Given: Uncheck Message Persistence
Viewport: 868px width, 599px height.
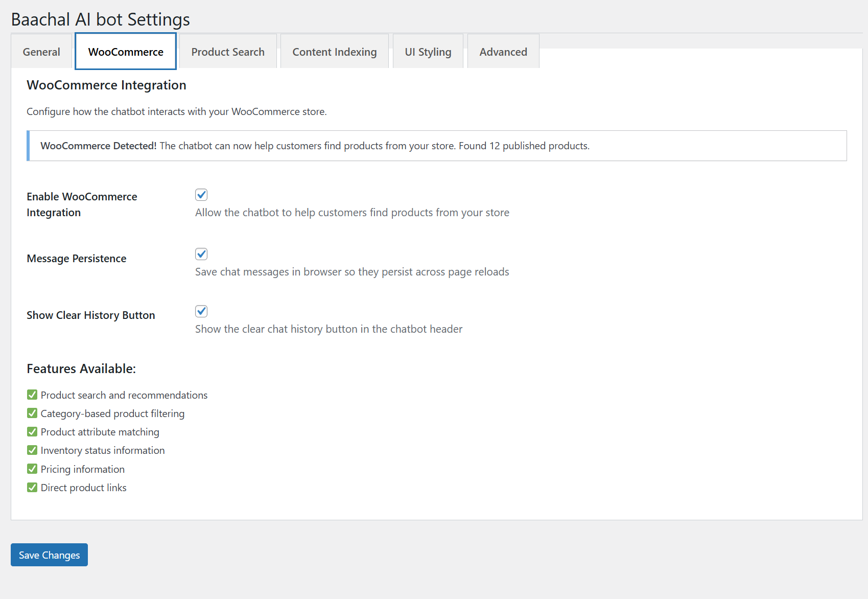Looking at the screenshot, I should click(x=201, y=254).
